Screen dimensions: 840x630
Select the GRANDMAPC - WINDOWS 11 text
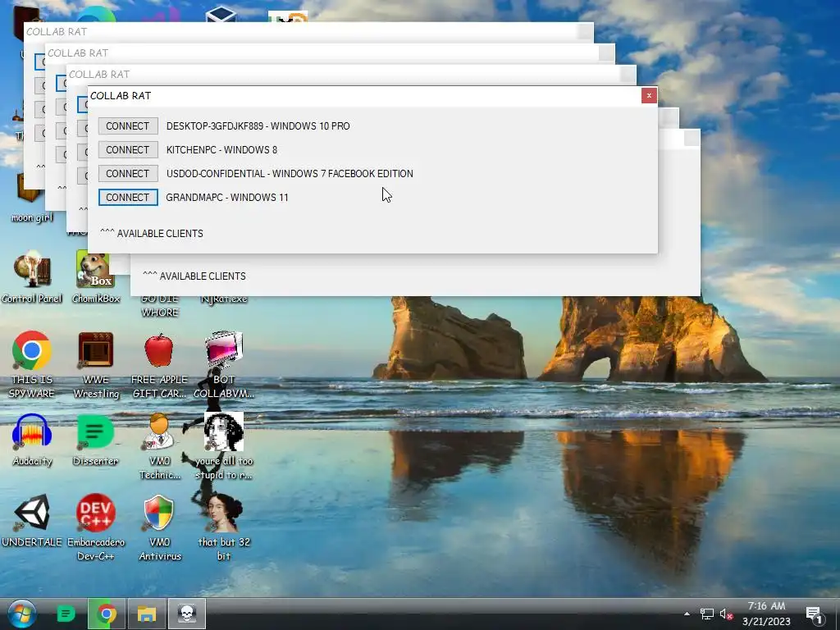tap(227, 197)
